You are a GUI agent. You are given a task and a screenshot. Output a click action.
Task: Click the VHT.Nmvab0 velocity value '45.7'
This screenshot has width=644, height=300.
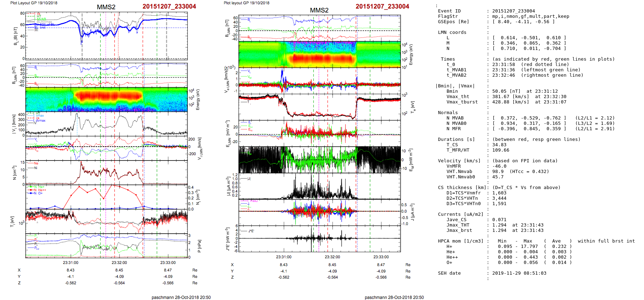[x=498, y=177]
